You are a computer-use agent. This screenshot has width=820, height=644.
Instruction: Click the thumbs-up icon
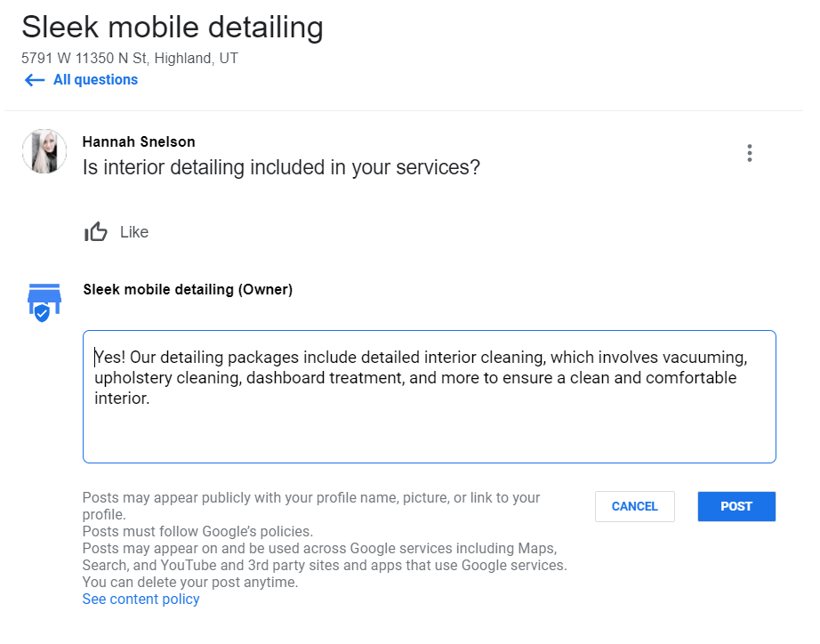(x=96, y=232)
